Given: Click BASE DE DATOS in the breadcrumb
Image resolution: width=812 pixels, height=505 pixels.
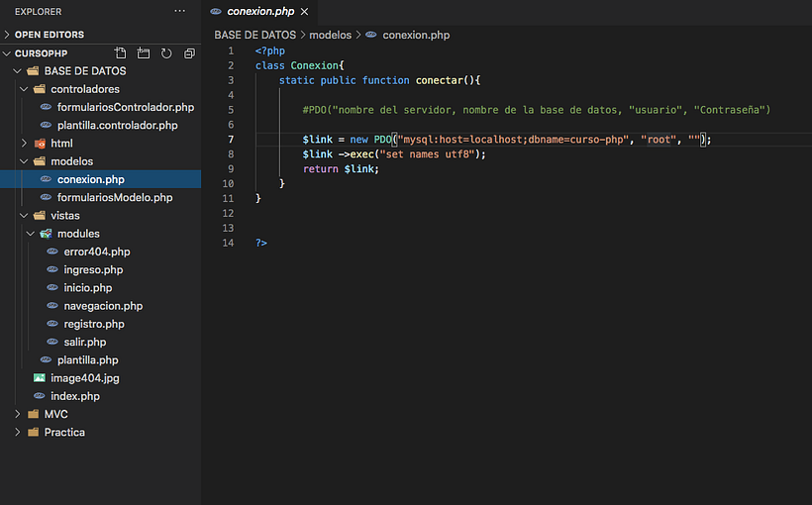Looking at the screenshot, I should [254, 35].
